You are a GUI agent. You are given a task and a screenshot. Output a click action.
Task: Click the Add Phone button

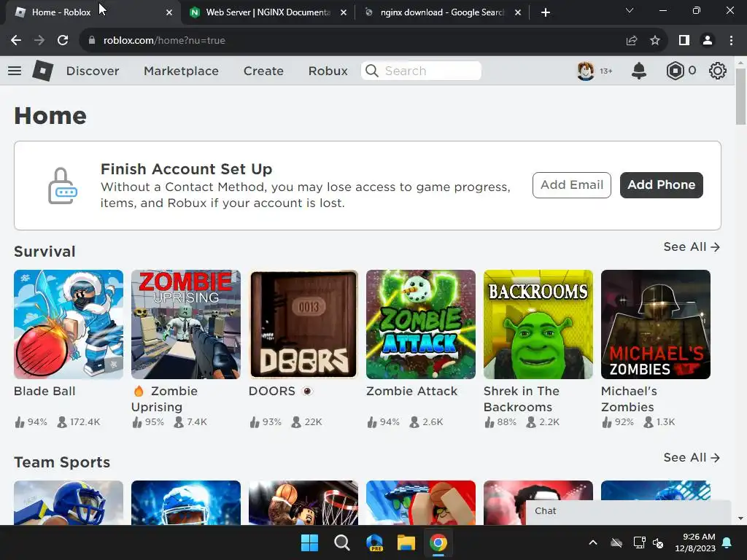(661, 185)
